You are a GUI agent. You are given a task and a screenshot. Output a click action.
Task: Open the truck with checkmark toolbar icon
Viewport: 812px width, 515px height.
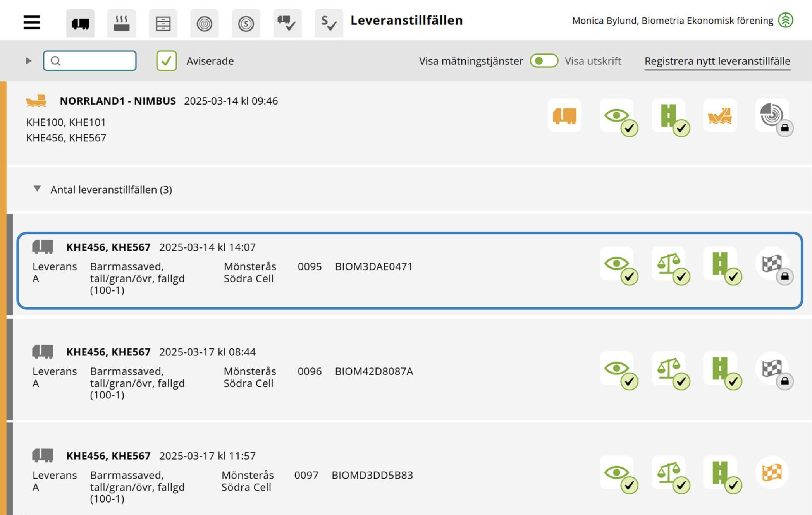click(x=287, y=23)
